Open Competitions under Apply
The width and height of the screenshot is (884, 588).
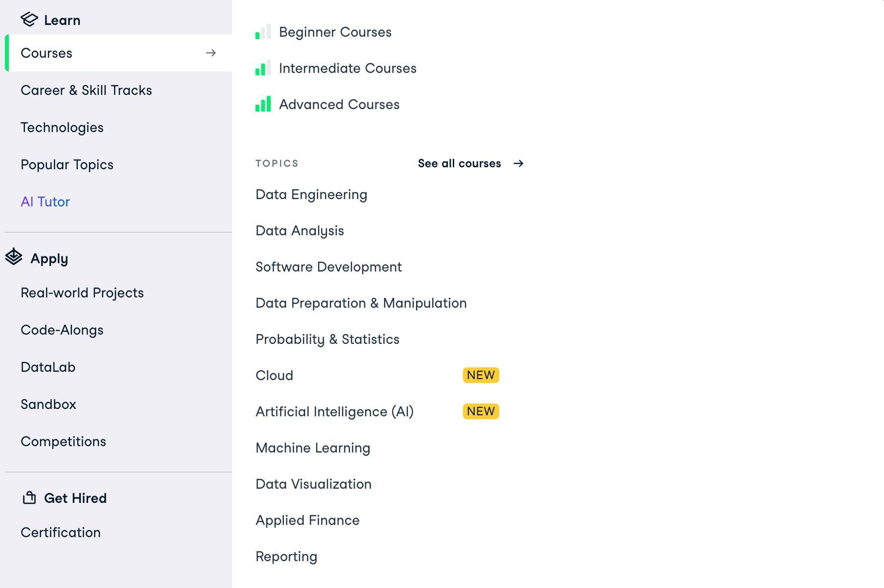tap(63, 442)
